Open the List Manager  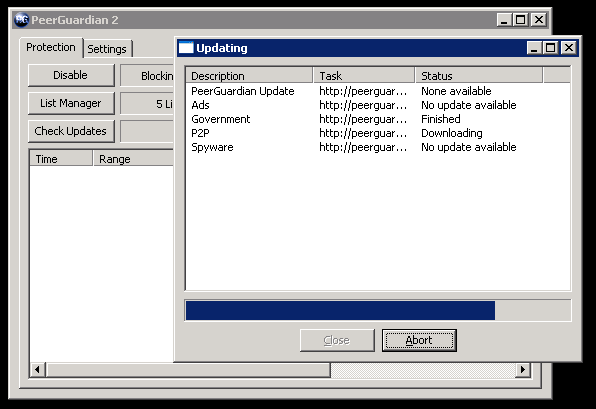[71, 103]
